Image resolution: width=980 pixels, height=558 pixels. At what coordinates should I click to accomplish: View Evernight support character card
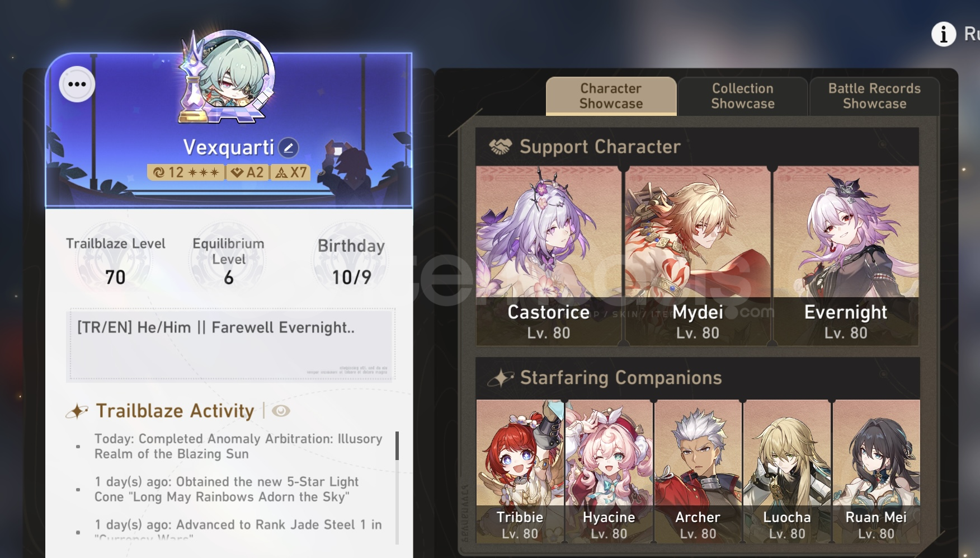click(x=846, y=255)
